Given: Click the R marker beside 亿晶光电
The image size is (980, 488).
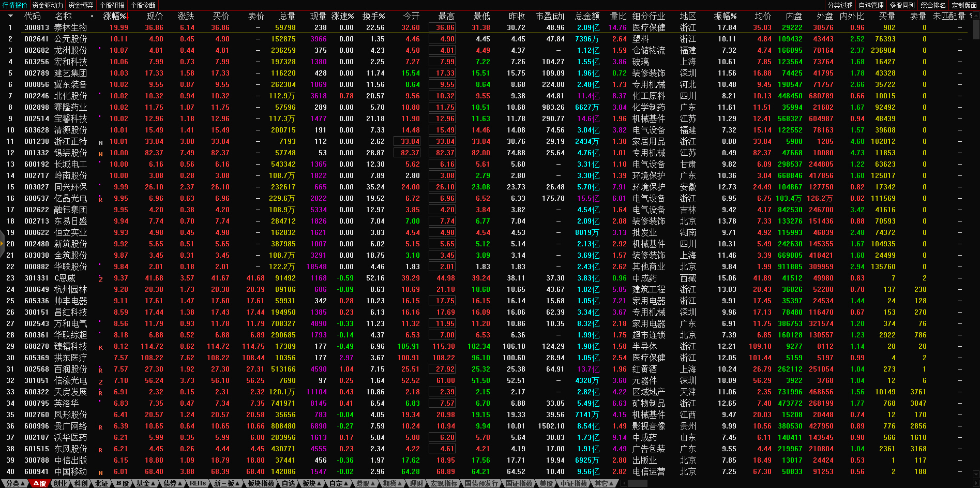Looking at the screenshot, I should pyautogui.click(x=100, y=199).
